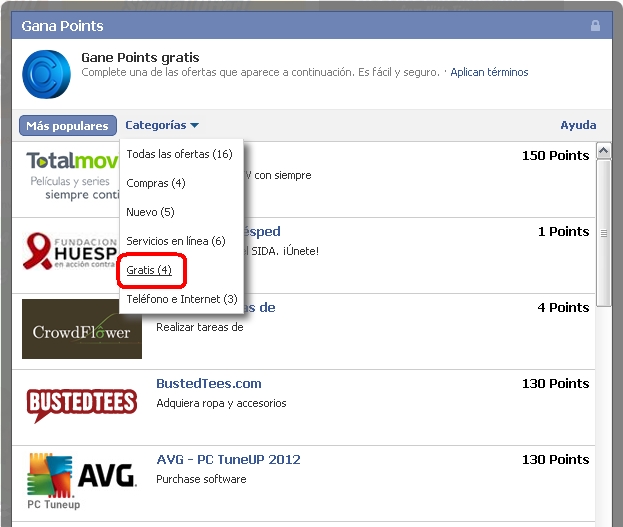Open the Ayuda help link
623x527 pixels.
click(x=578, y=125)
